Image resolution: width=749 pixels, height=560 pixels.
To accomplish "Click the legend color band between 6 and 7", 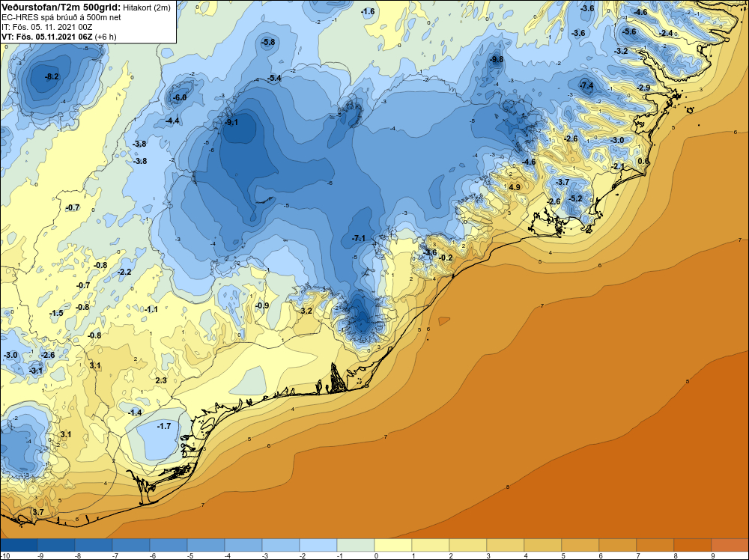I will (618, 545).
